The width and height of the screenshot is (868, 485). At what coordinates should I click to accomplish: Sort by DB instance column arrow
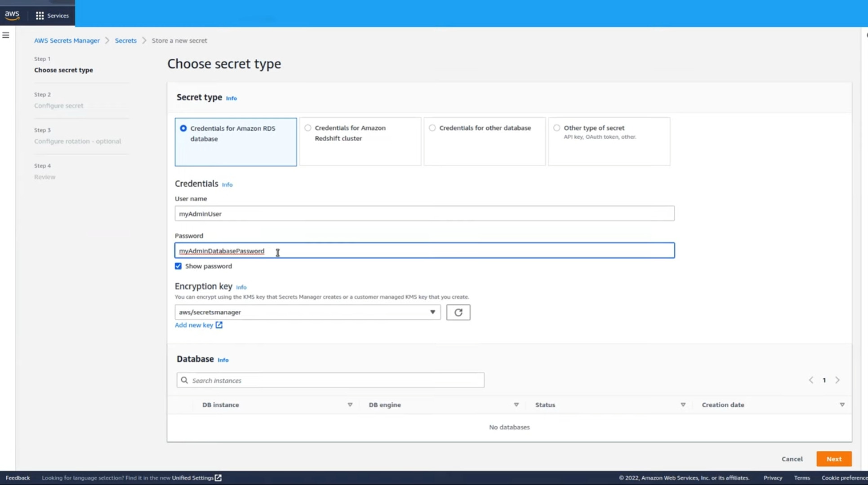[350, 405]
